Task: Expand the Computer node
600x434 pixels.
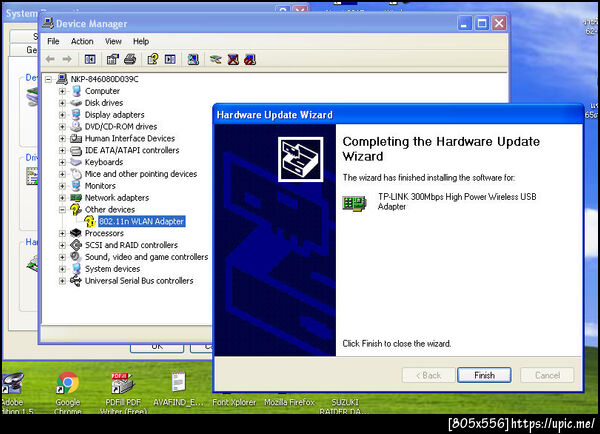Action: click(62, 91)
